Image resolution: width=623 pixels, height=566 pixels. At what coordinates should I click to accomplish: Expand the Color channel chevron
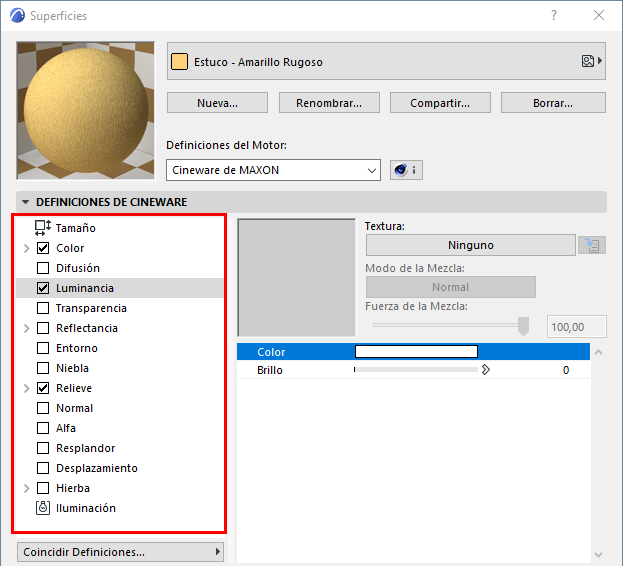[x=27, y=248]
